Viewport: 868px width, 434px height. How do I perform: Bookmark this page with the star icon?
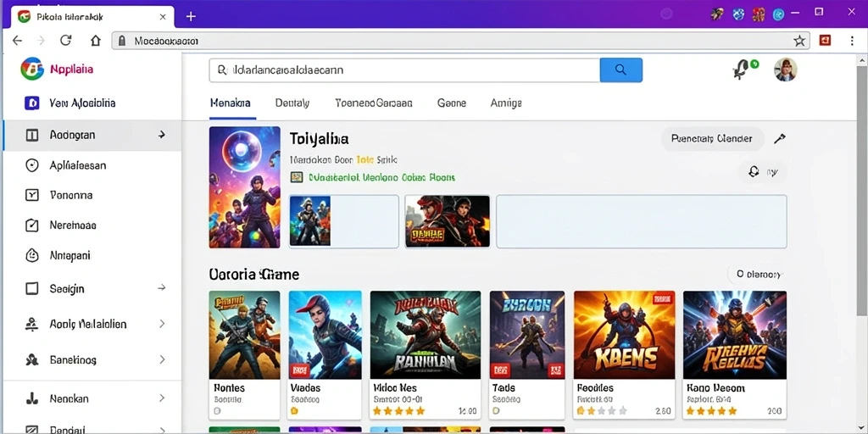799,41
